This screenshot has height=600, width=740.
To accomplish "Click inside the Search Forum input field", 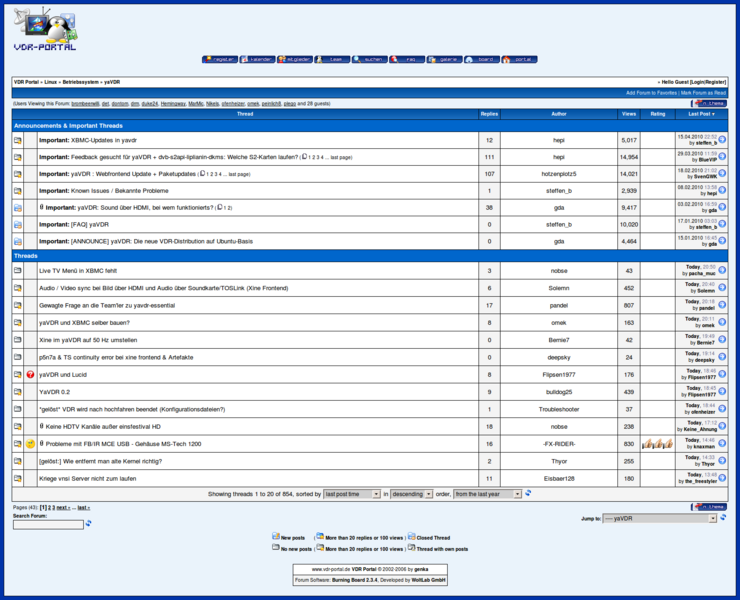I will tap(48, 524).
